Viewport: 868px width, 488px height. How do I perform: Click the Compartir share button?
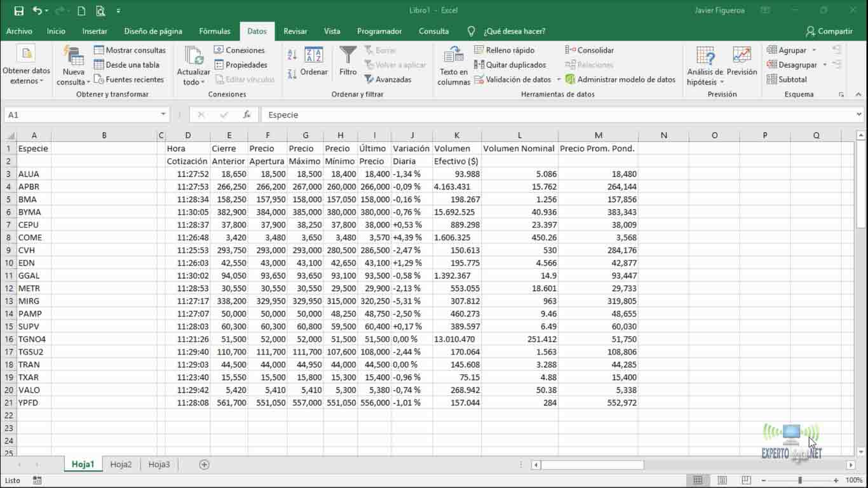coord(829,31)
